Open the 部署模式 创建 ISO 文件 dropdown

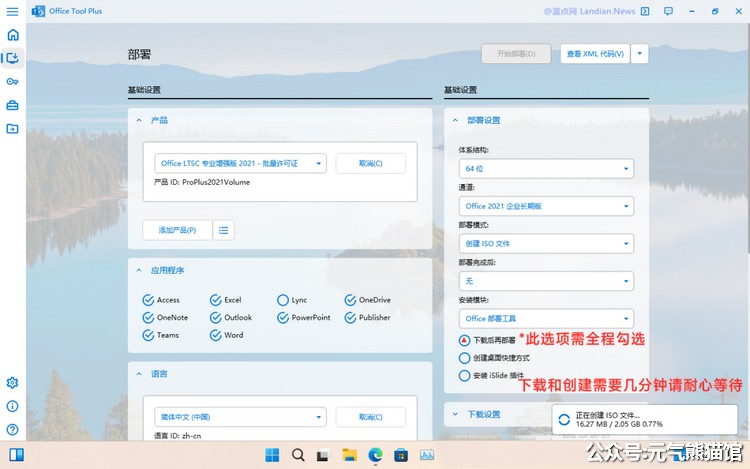546,243
